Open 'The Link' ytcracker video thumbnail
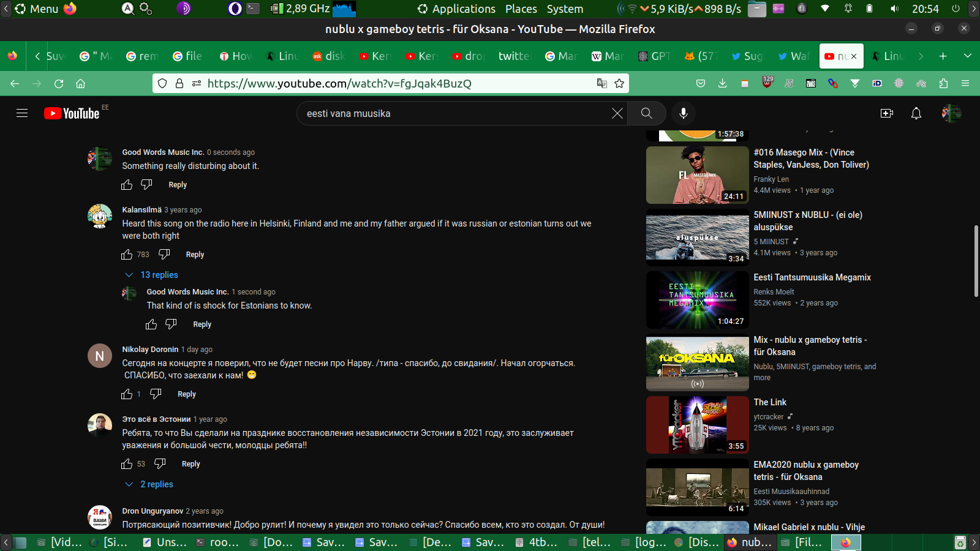This screenshot has width=980, height=551. 698,425
